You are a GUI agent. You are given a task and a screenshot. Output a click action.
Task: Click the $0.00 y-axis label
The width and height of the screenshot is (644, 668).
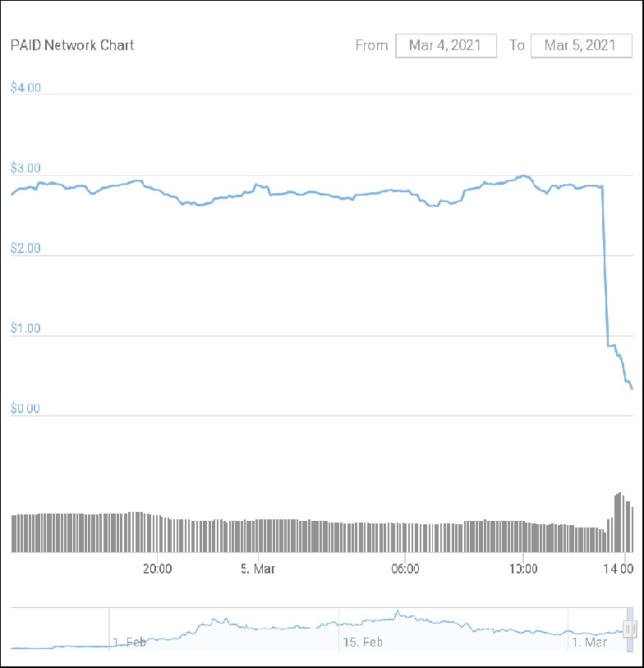(x=25, y=408)
